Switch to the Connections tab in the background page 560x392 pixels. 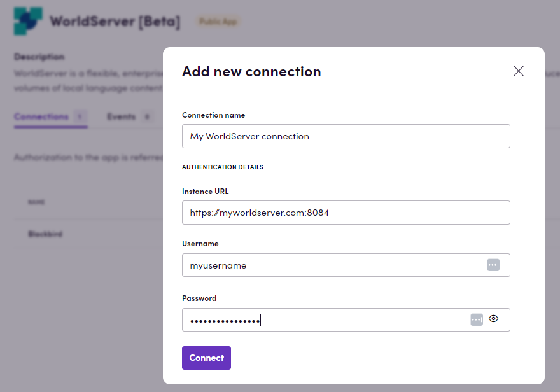click(50, 116)
